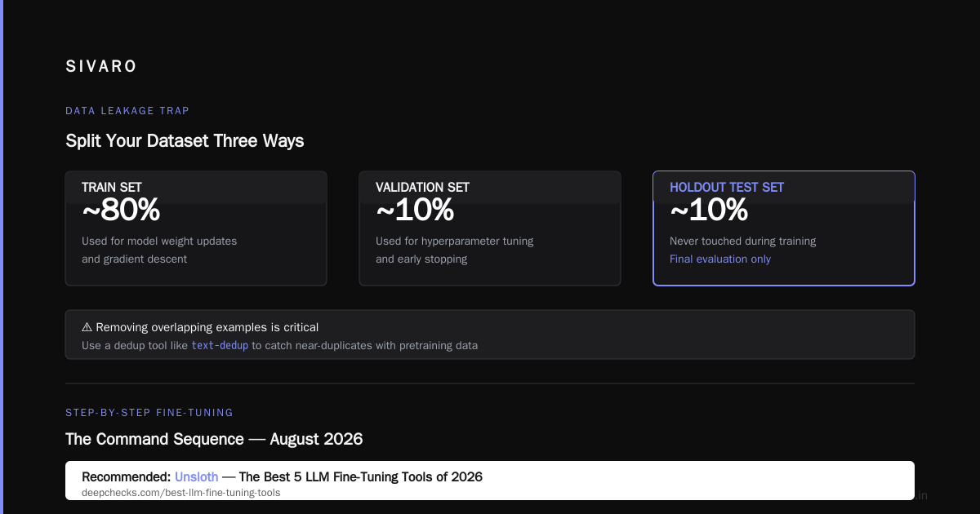Click the Step-by-Step Fine-Tuning section label
The height and width of the screenshot is (514, 980).
click(149, 413)
